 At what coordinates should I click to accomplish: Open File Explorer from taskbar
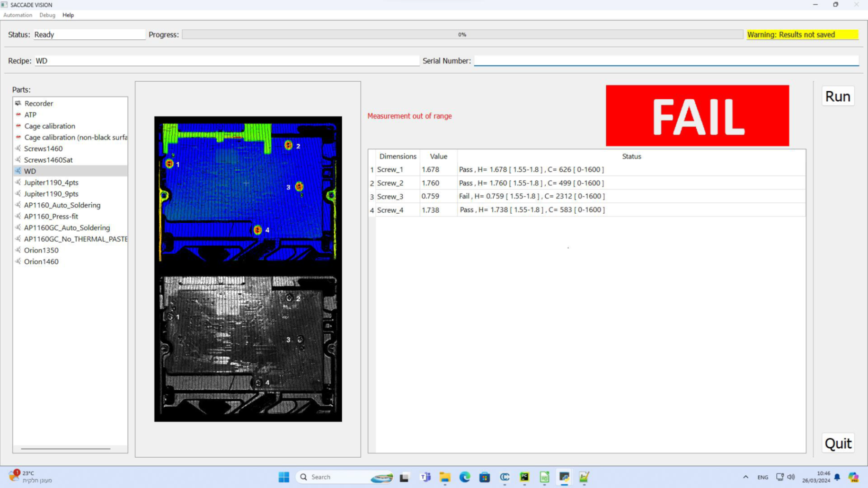(x=445, y=478)
